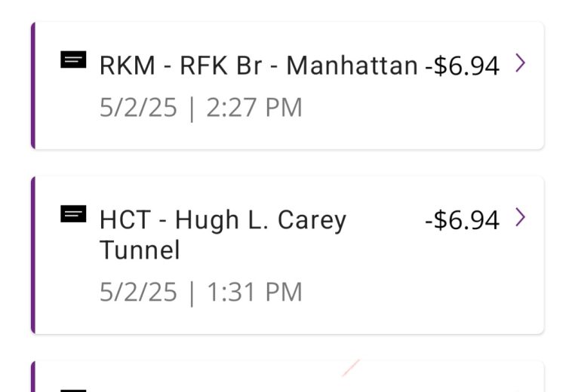
Task: Open the partially visible third transaction card
Action: (x=288, y=377)
